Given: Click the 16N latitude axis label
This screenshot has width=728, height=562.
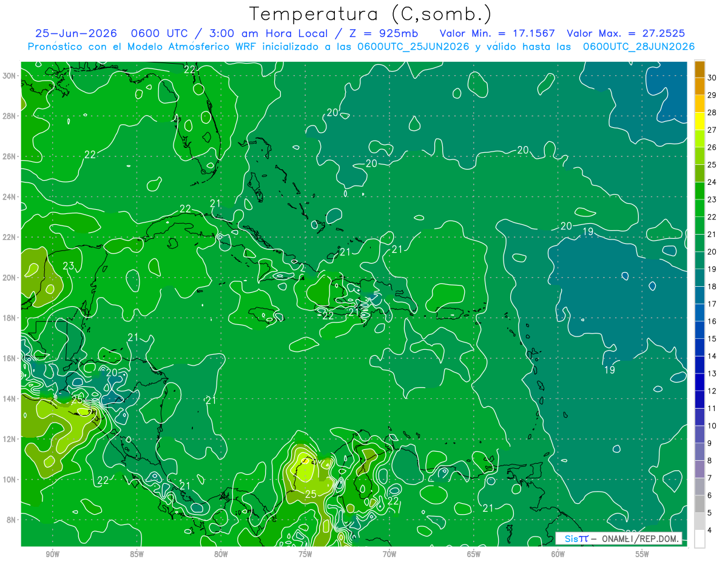Looking at the screenshot, I should pos(10,358).
